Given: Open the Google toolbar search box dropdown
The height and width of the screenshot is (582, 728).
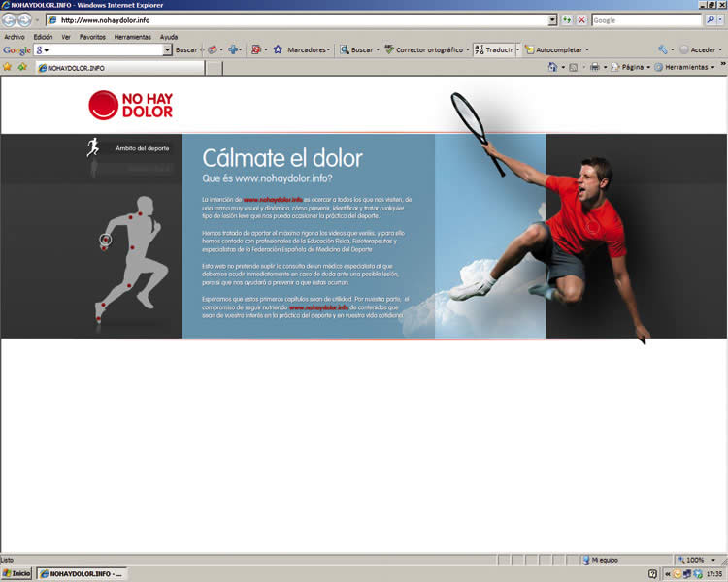Looking at the screenshot, I should point(167,49).
